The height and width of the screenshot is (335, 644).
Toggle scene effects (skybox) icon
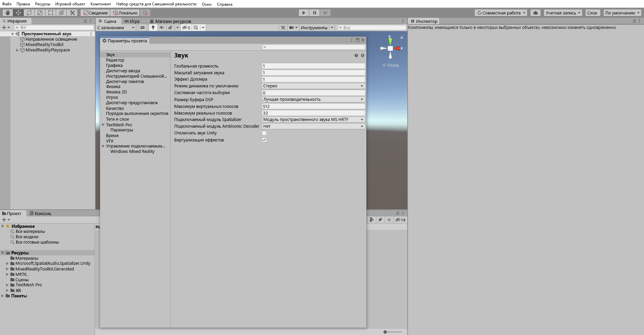pos(170,28)
